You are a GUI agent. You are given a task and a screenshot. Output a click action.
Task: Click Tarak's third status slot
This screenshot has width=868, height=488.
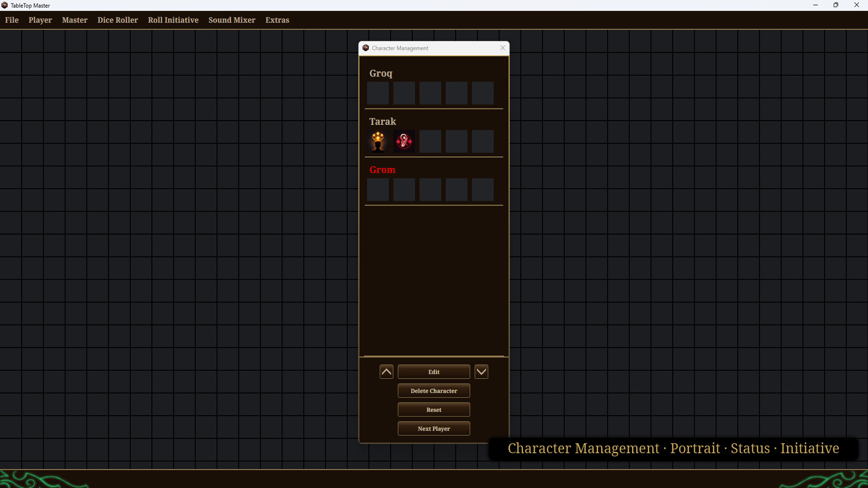[x=430, y=141]
